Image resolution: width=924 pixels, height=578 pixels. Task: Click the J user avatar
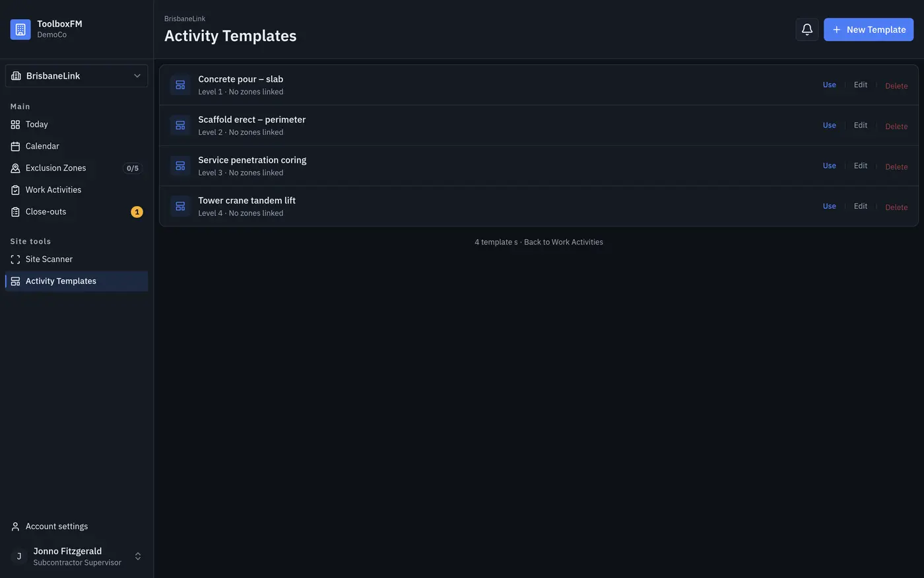[x=19, y=556]
